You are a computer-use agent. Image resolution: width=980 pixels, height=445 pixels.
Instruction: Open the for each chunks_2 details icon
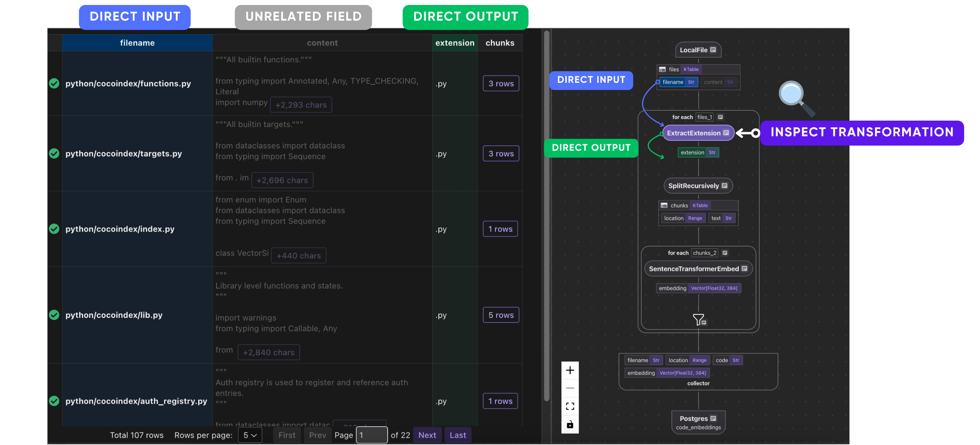[724, 253]
